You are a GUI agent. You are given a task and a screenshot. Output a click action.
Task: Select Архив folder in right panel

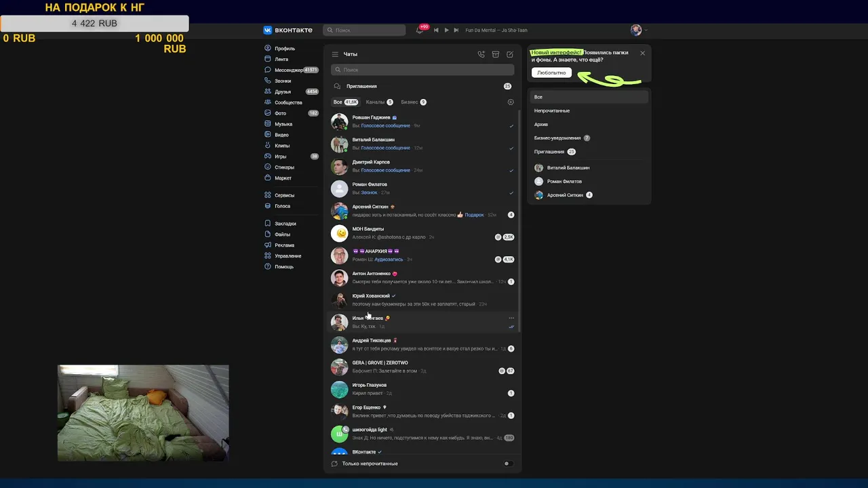[x=589, y=124]
